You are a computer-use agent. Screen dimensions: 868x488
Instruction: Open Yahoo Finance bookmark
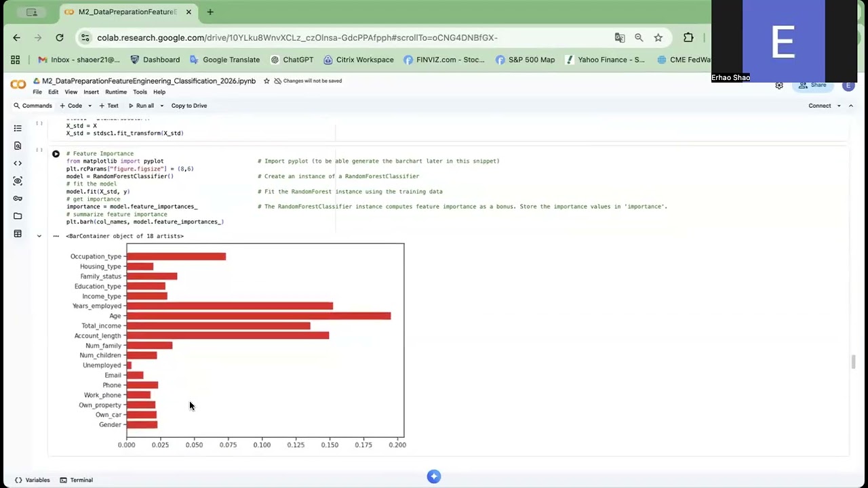tap(604, 60)
